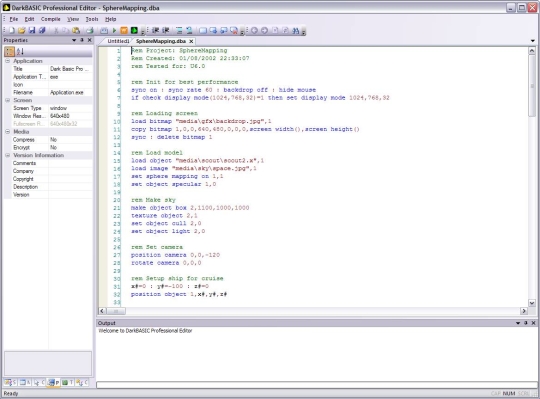Screen dimensions: 540x399
Task: Click the blue calendar-like icon before Run
Action: pos(104,31)
